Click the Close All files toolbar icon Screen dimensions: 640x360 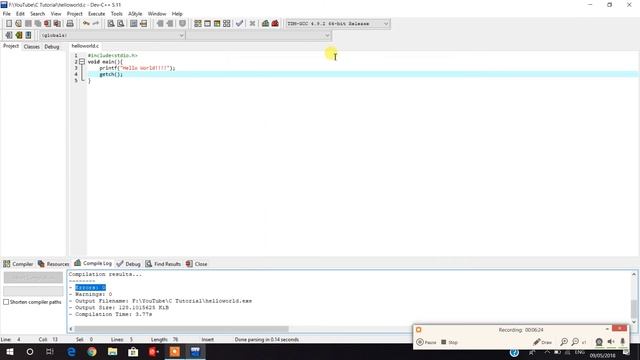57,24
